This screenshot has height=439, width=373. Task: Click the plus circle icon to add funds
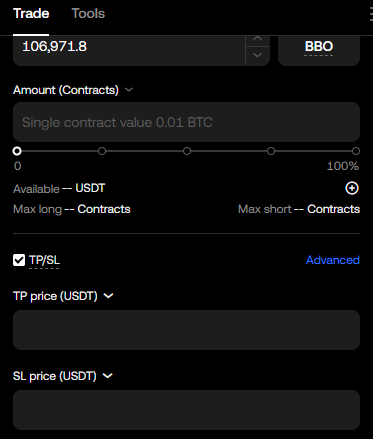352,188
